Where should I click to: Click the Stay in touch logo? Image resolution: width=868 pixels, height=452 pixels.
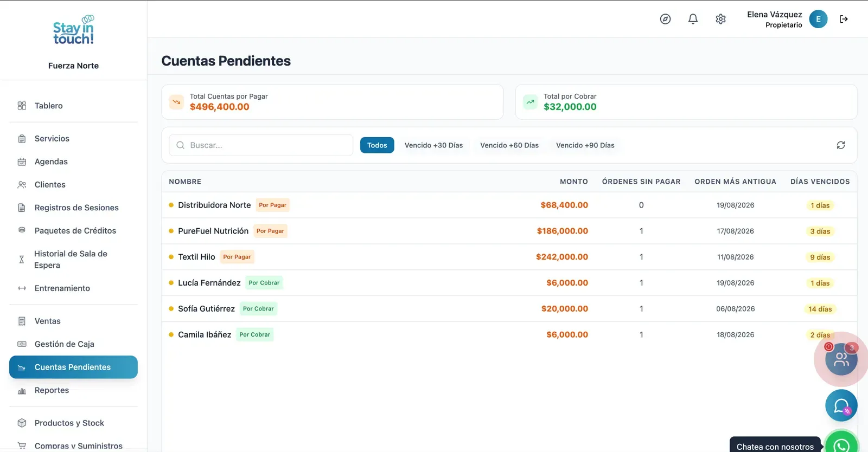pos(73,30)
